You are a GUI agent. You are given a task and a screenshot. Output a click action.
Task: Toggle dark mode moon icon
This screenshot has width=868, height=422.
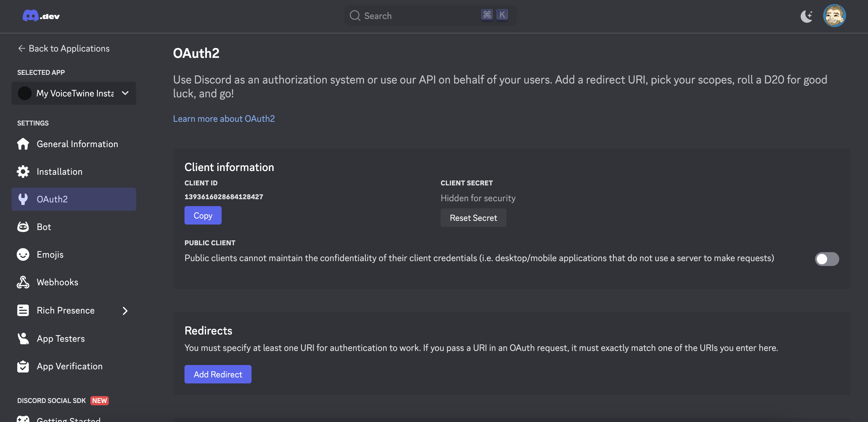[806, 16]
